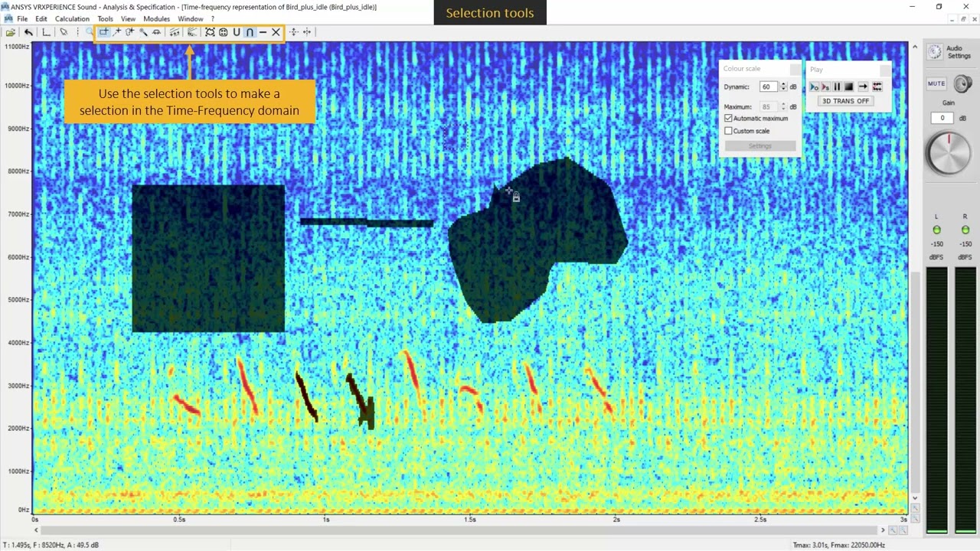
Task: Click the red loop arrows icon
Action: tap(877, 87)
